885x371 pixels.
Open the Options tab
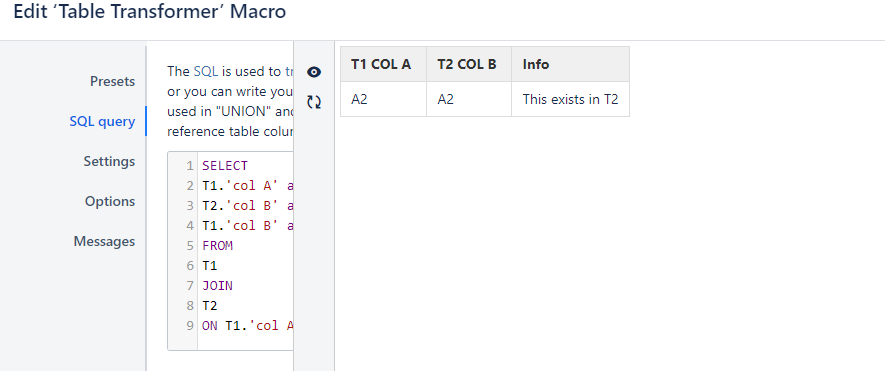pos(110,202)
